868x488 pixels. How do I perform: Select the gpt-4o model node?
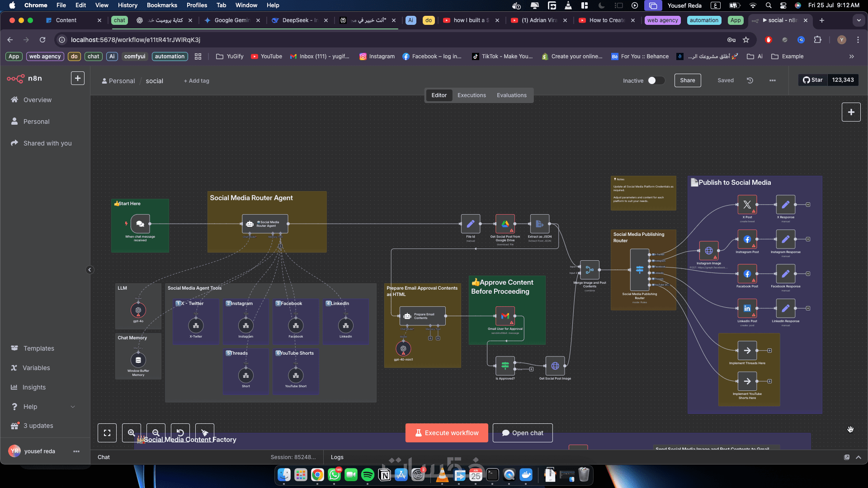138,310
